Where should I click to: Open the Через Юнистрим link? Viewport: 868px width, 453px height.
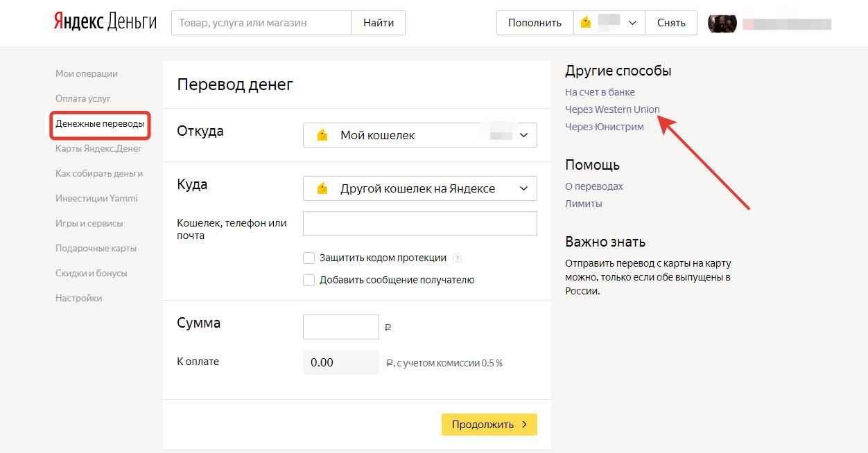coord(605,127)
